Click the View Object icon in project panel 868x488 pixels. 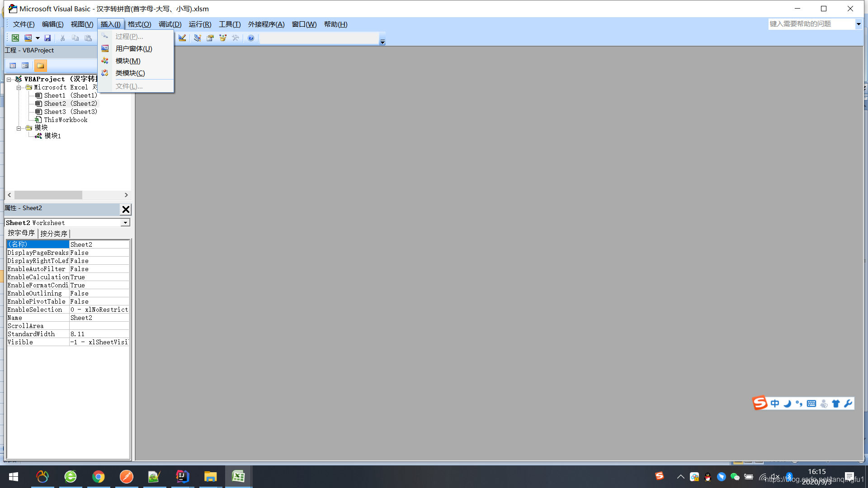(25, 66)
